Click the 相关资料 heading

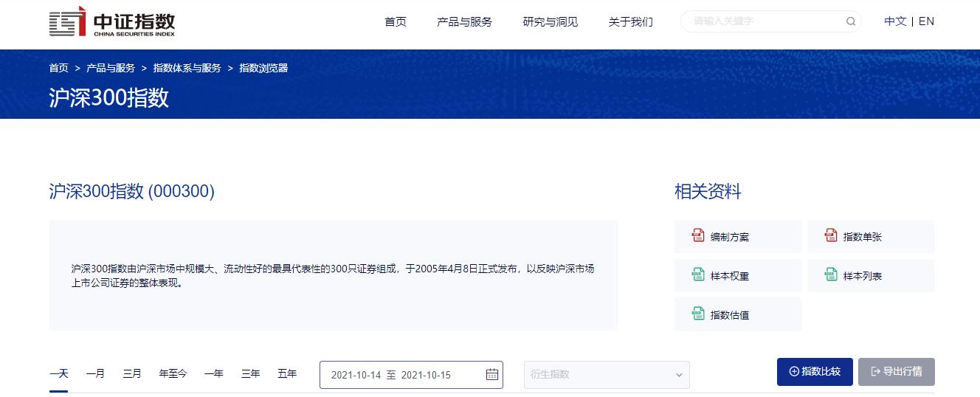pyautogui.click(x=708, y=192)
